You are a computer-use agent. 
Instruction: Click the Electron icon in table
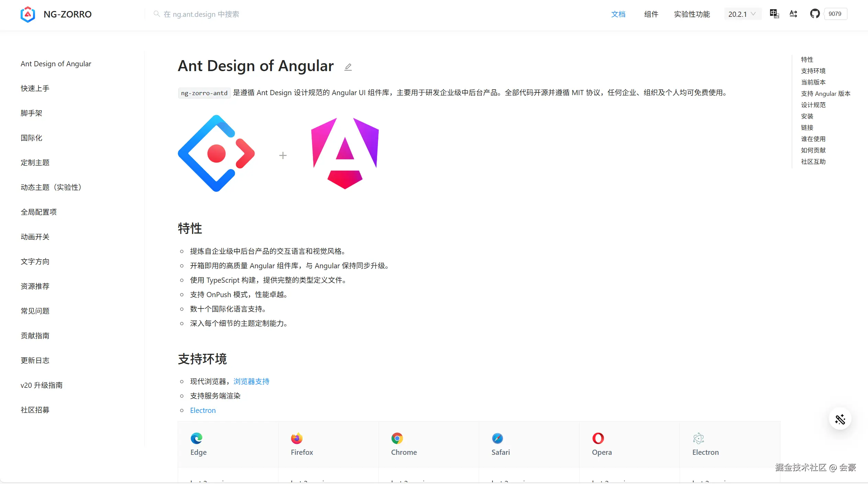[x=698, y=438]
